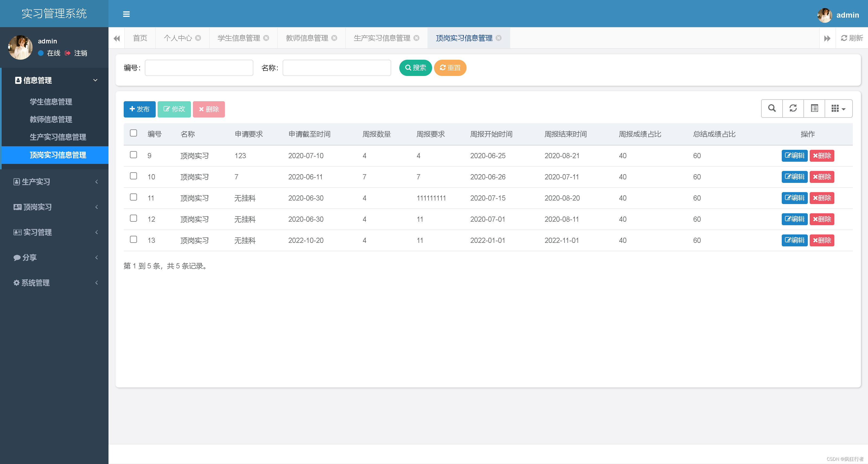The width and height of the screenshot is (868, 464).
Task: Open 教师信息管理 in sidebar
Action: pyautogui.click(x=55, y=120)
